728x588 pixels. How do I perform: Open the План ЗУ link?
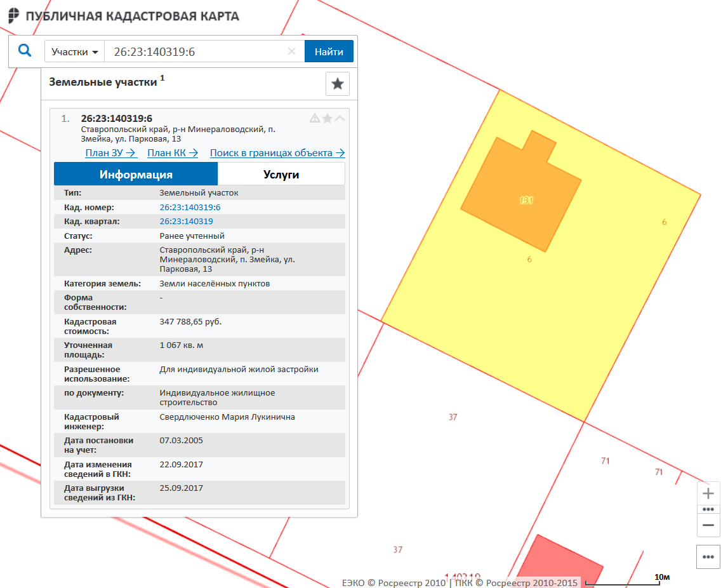111,153
